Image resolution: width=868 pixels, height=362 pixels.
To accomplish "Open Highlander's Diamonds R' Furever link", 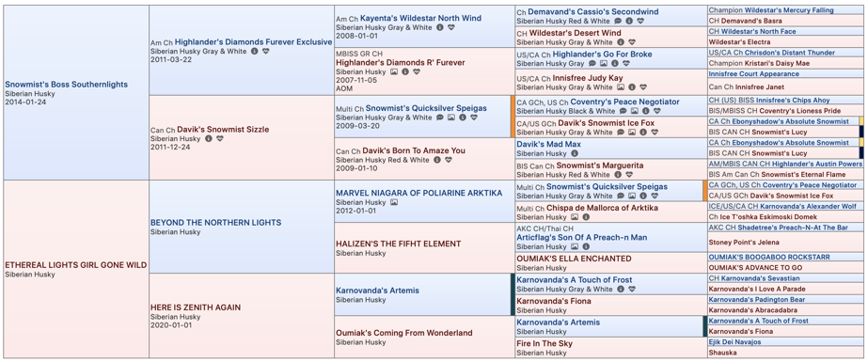I will 401,63.
